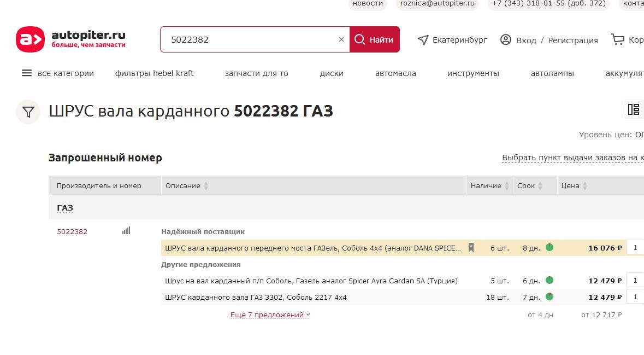This screenshot has height=355, width=644.
Task: Open запчасти для то menu item
Action: (x=256, y=73)
